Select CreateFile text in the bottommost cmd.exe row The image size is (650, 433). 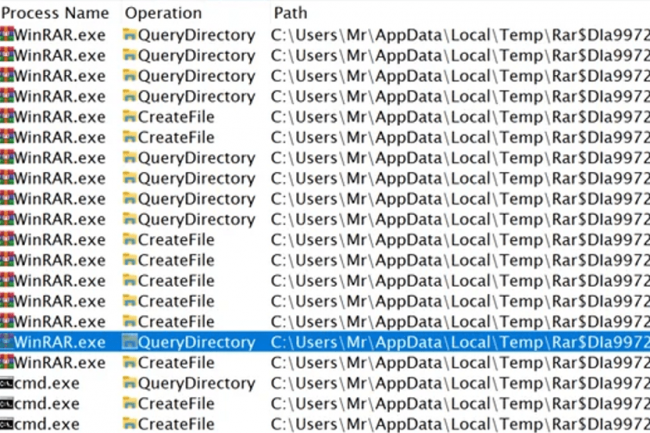click(x=176, y=424)
